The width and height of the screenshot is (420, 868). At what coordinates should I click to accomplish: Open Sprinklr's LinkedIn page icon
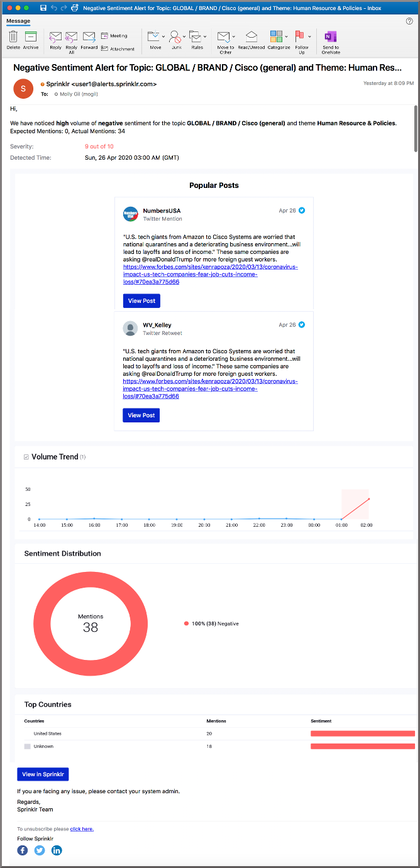[x=57, y=850]
